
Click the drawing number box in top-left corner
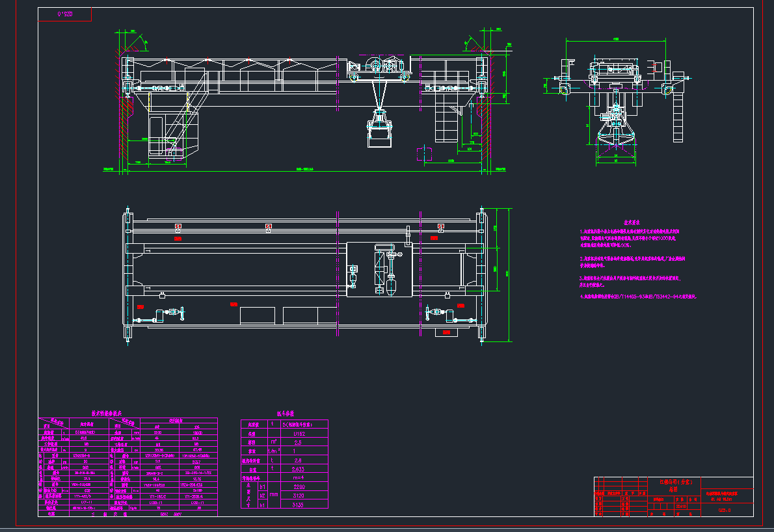(x=65, y=14)
